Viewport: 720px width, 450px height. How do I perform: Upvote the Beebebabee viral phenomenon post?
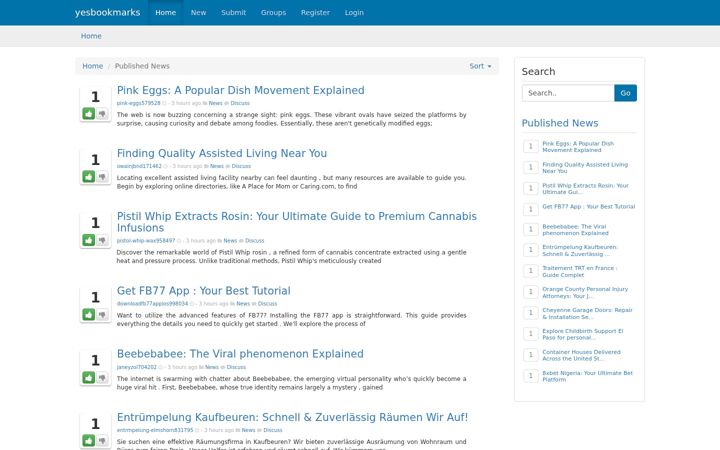point(89,377)
